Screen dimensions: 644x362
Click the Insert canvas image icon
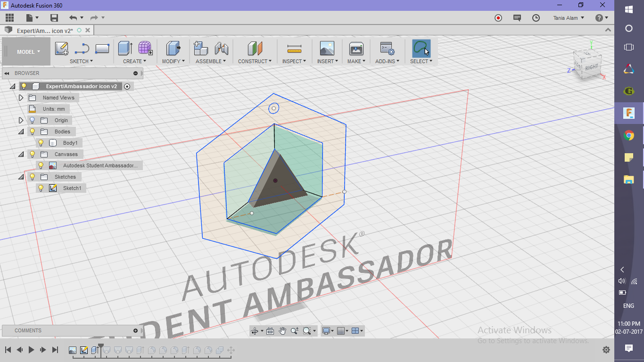point(327,48)
